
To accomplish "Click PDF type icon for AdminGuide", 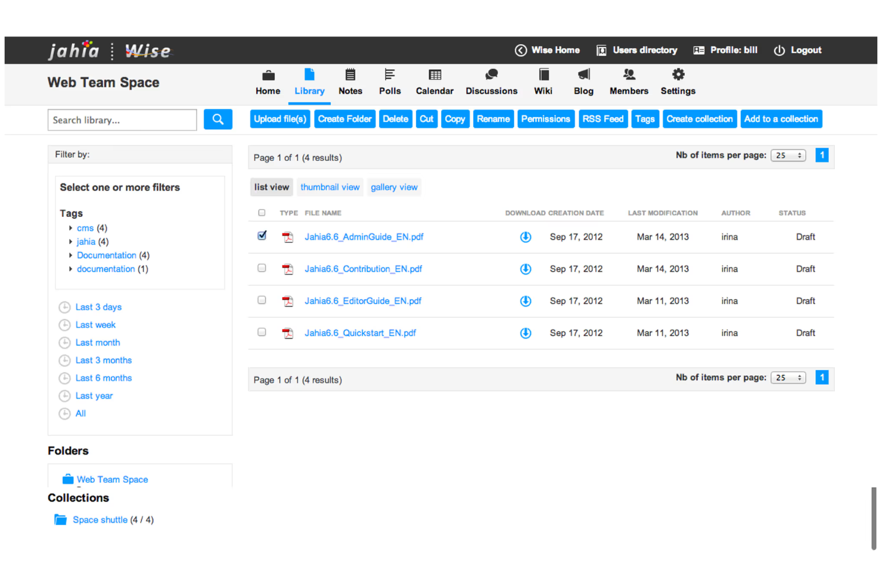I will 288,237.
